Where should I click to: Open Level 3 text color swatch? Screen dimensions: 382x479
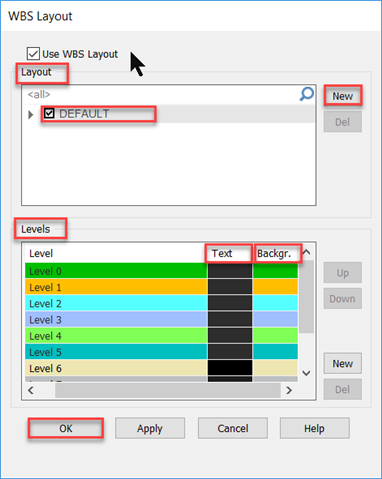click(x=230, y=319)
